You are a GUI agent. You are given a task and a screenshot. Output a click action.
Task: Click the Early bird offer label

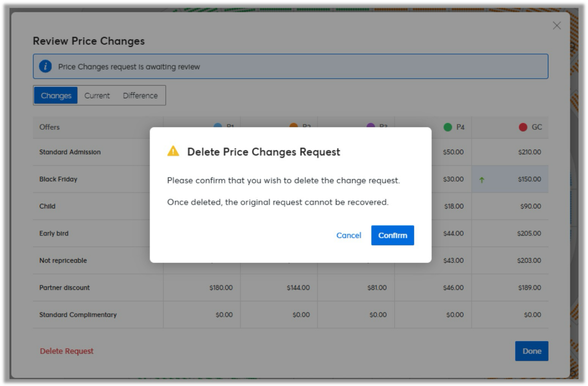tap(54, 233)
